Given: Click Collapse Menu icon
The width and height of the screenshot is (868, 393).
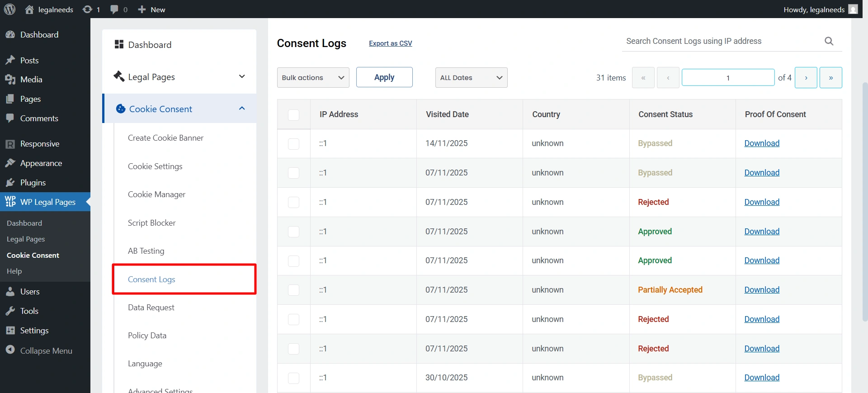Looking at the screenshot, I should [10, 350].
